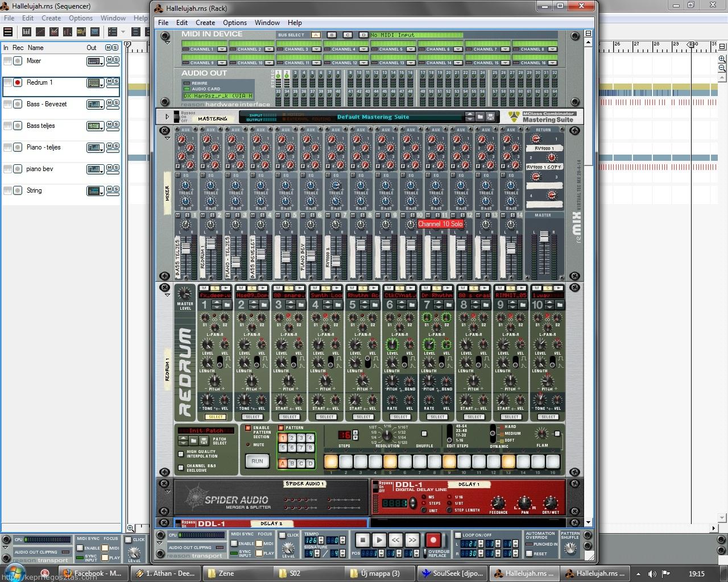Click Select button on Redrum channel 1
Viewport: 728px width, 582px height.
tap(216, 417)
